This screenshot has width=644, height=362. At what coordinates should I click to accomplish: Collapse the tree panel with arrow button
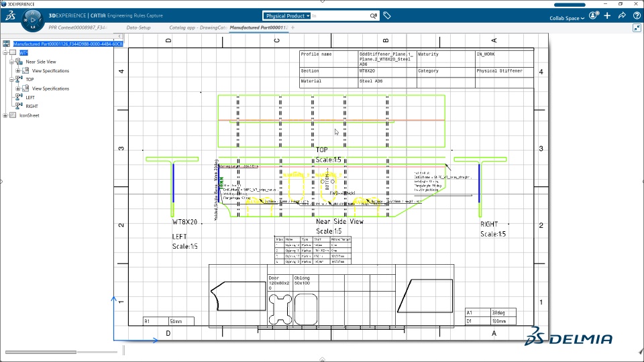click(x=119, y=36)
